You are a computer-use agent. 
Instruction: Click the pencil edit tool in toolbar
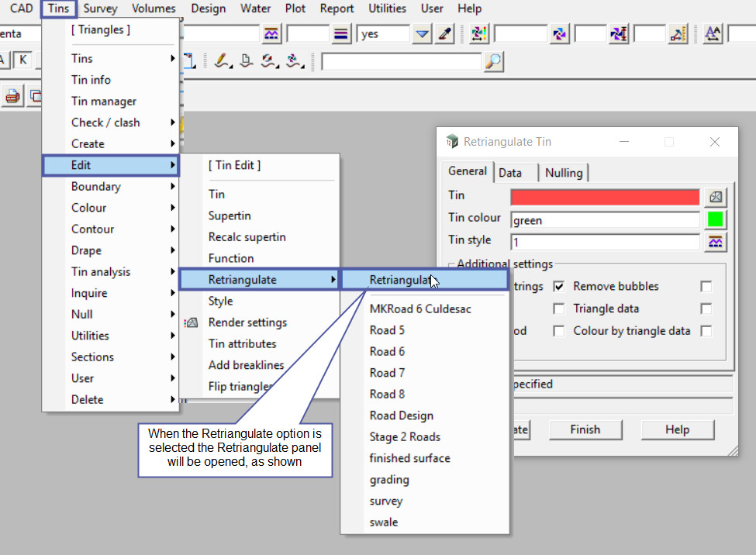click(223, 61)
